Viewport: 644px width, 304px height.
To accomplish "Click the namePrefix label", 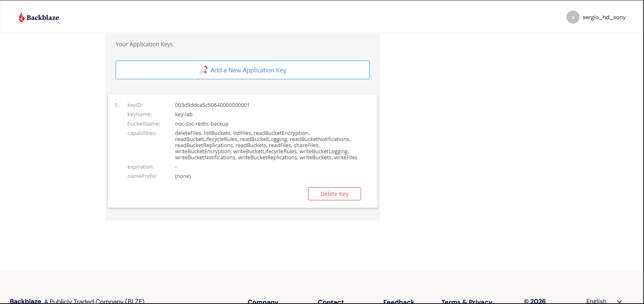I will [142, 176].
